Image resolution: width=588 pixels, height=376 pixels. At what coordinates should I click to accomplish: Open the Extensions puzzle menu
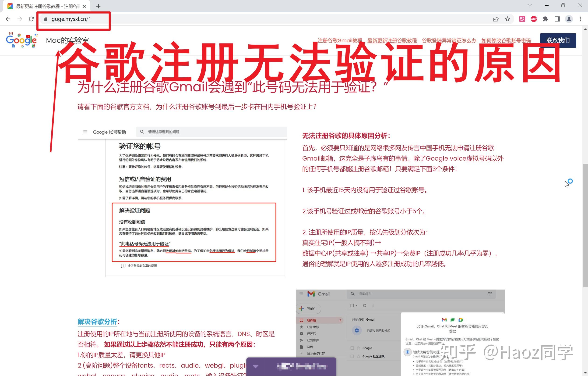(545, 19)
